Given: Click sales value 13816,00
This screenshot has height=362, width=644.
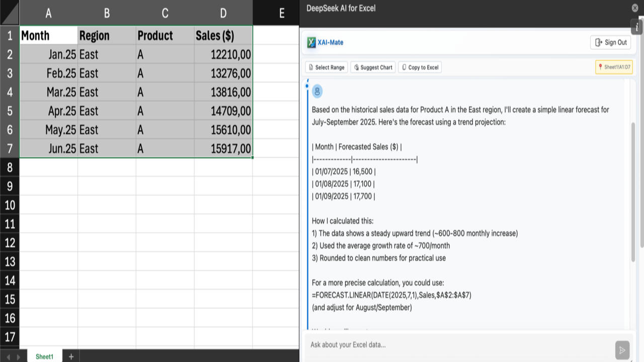Looking at the screenshot, I should coord(223,92).
